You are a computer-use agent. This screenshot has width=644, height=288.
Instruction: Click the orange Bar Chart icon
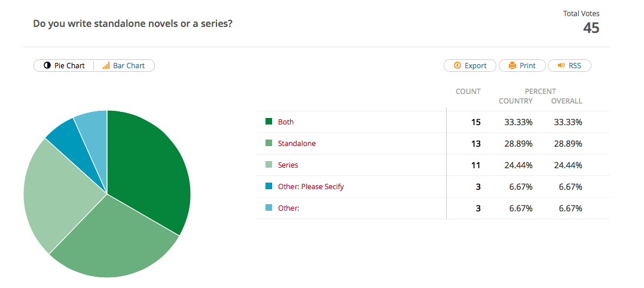point(106,66)
